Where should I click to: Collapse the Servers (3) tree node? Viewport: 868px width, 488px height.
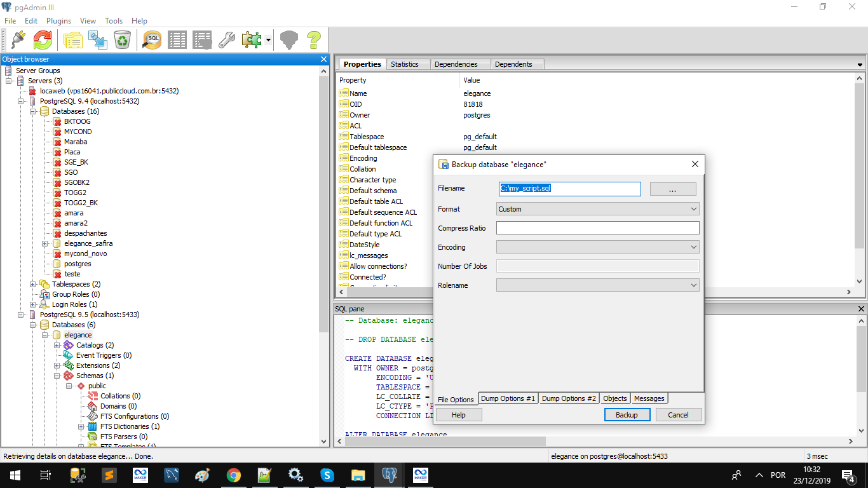(x=9, y=81)
